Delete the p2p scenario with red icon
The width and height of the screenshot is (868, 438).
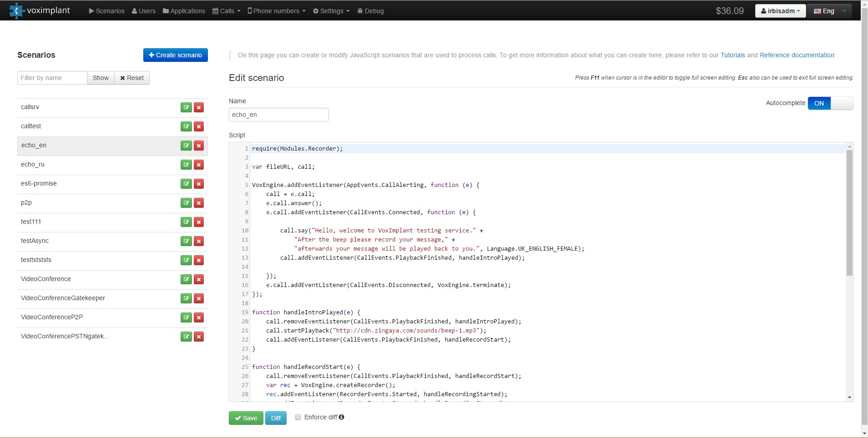(199, 203)
